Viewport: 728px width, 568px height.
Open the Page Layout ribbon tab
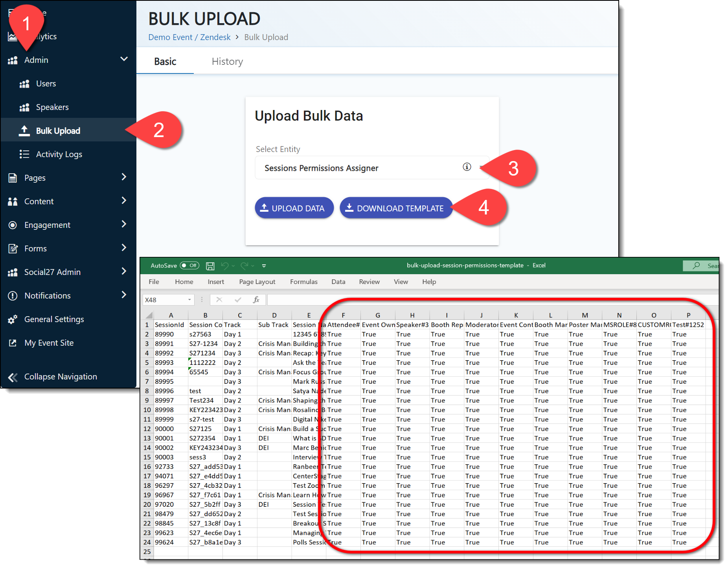tap(257, 282)
